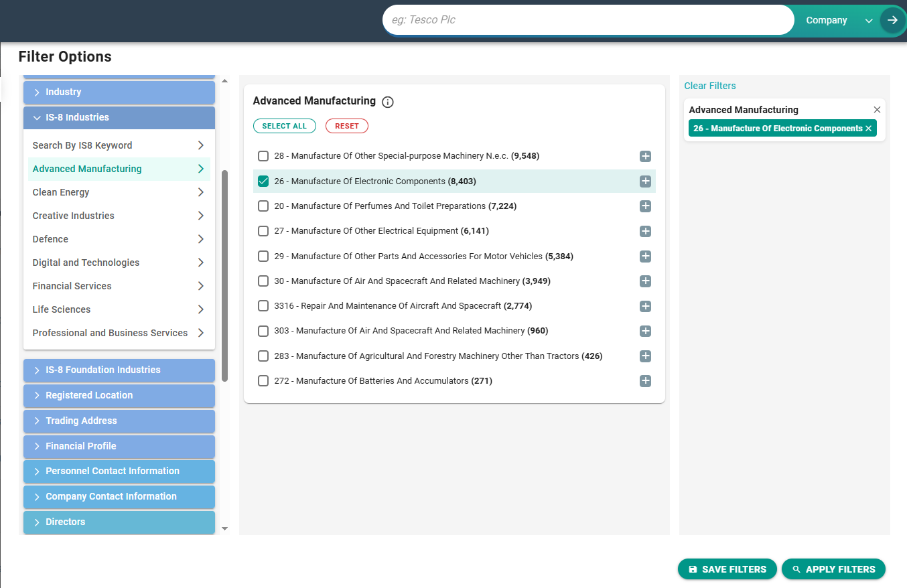Expand the Financial Profile filter section
Image resolution: width=907 pixels, height=588 pixels.
pyautogui.click(x=119, y=446)
